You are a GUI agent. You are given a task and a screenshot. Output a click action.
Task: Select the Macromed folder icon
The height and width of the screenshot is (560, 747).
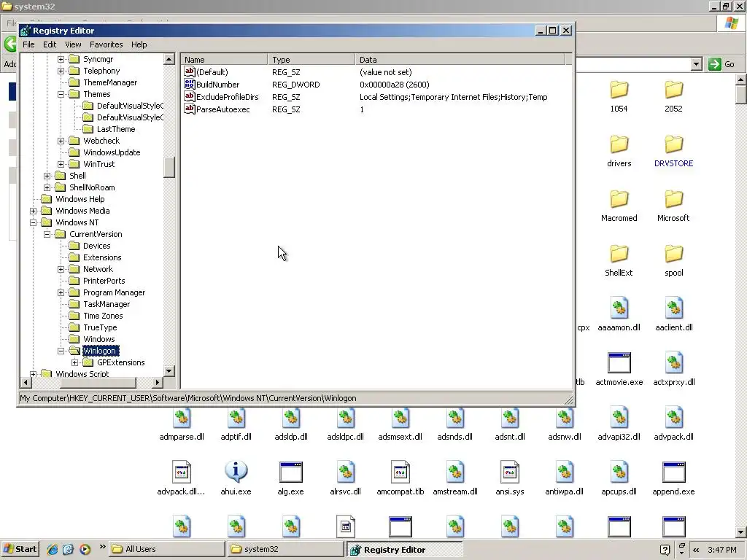click(x=619, y=199)
